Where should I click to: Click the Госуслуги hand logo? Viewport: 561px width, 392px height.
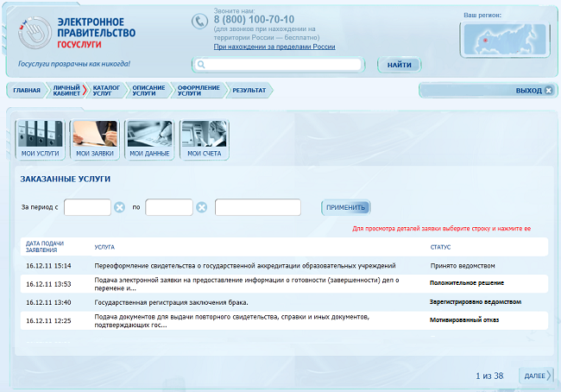pos(35,33)
